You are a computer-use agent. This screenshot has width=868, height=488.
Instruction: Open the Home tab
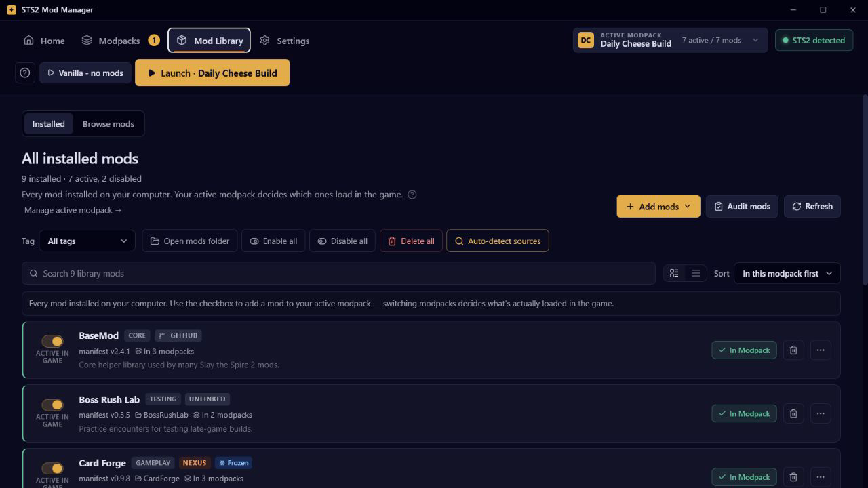point(44,41)
